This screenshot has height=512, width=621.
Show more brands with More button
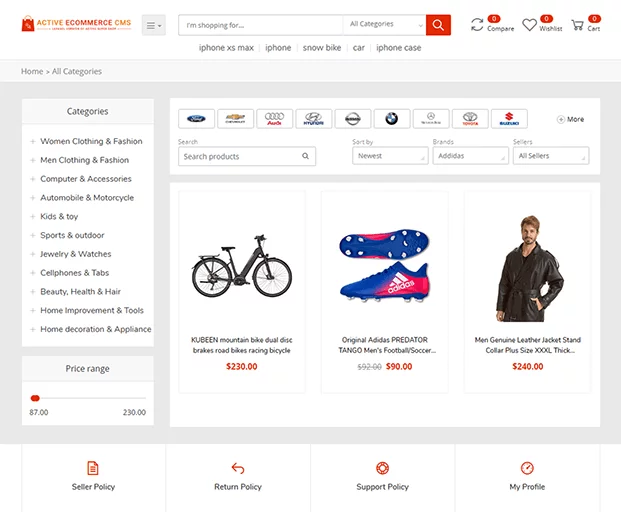point(571,119)
